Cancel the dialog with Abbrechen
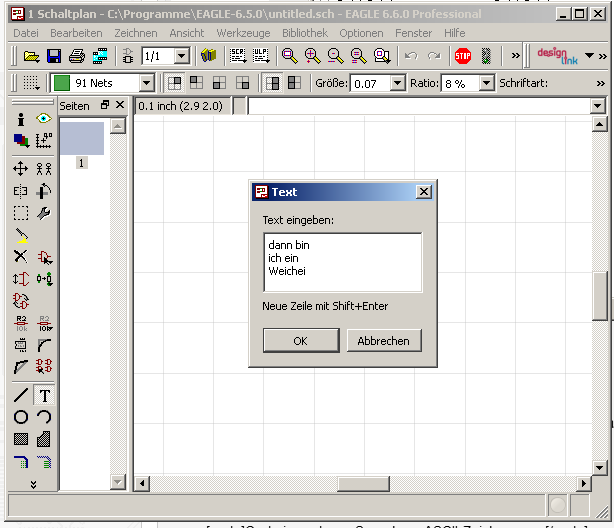614x528 pixels. coord(384,341)
